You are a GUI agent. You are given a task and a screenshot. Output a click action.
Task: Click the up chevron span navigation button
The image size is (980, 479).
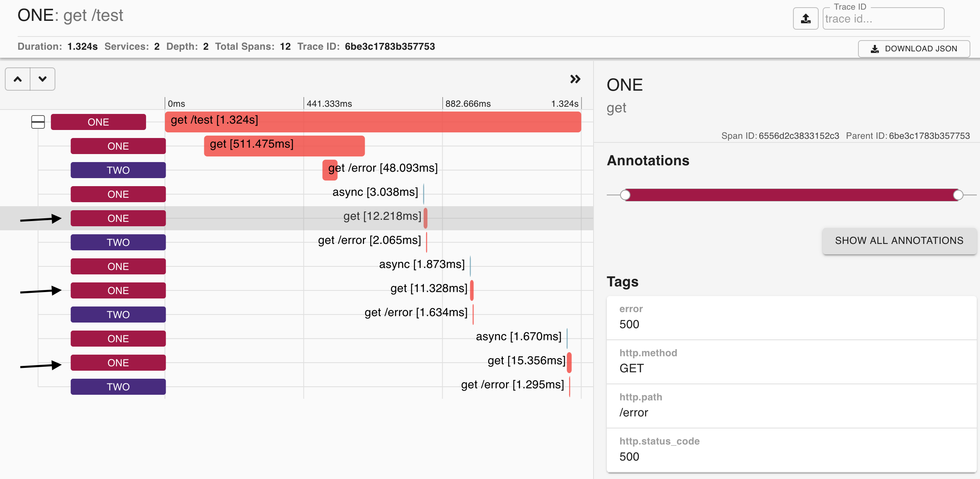coord(18,79)
